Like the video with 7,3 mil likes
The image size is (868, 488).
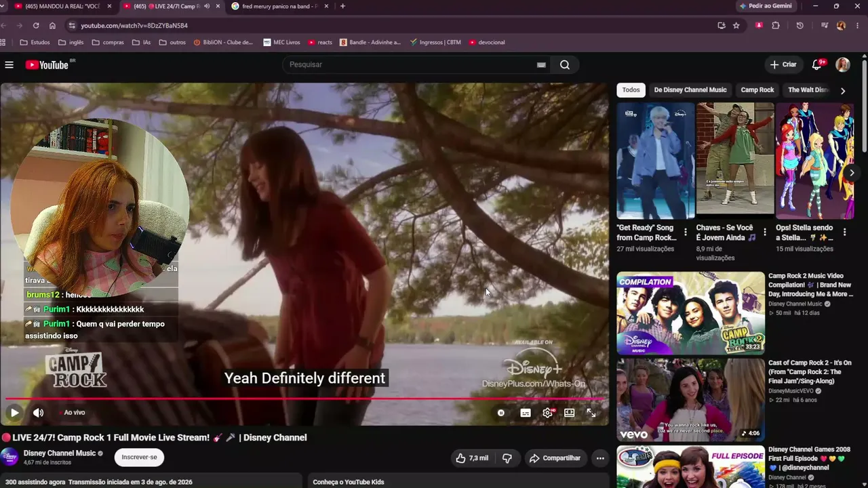(471, 458)
